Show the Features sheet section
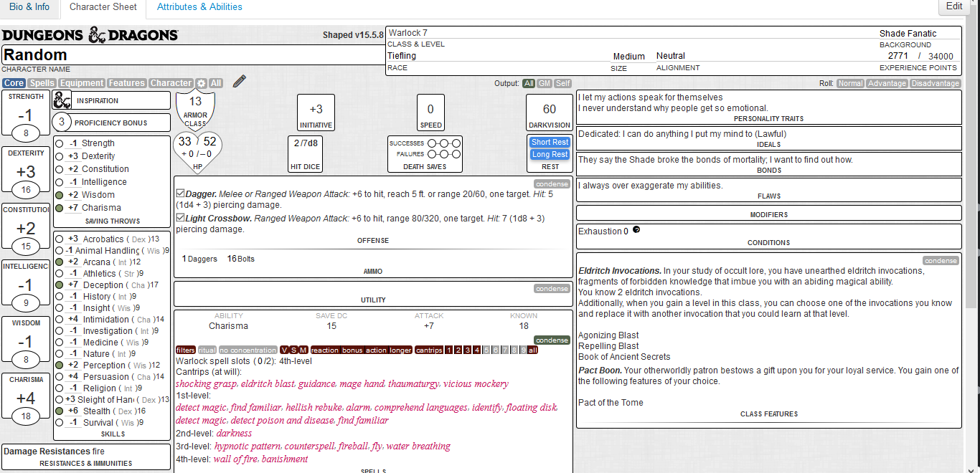 (x=127, y=83)
